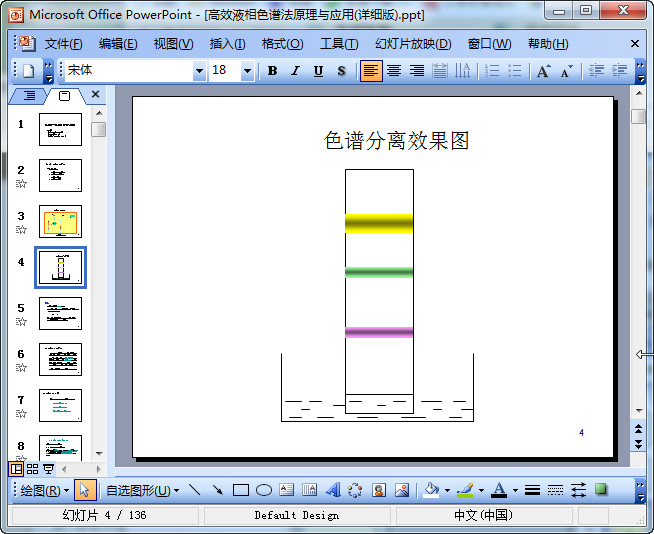Image resolution: width=654 pixels, height=534 pixels.
Task: Close the slides/outline pane
Action: [x=96, y=94]
